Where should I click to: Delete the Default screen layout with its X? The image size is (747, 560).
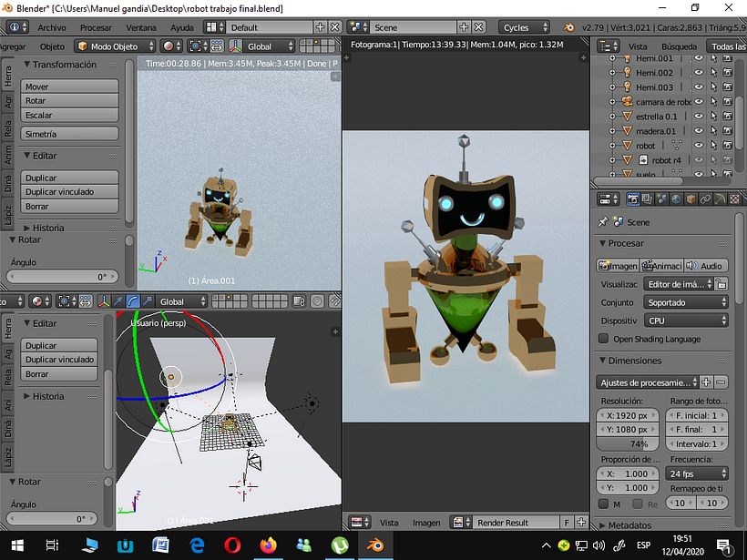pyautogui.click(x=335, y=27)
